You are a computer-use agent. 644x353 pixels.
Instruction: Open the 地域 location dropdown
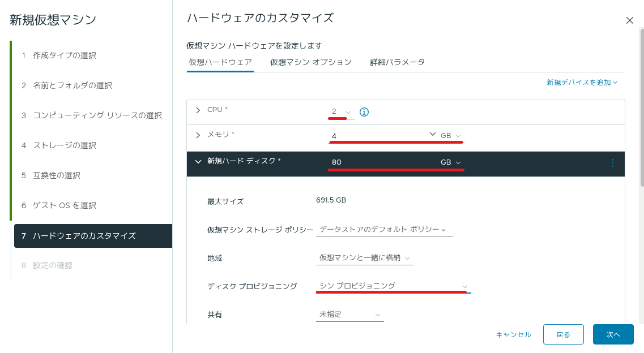pos(364,258)
